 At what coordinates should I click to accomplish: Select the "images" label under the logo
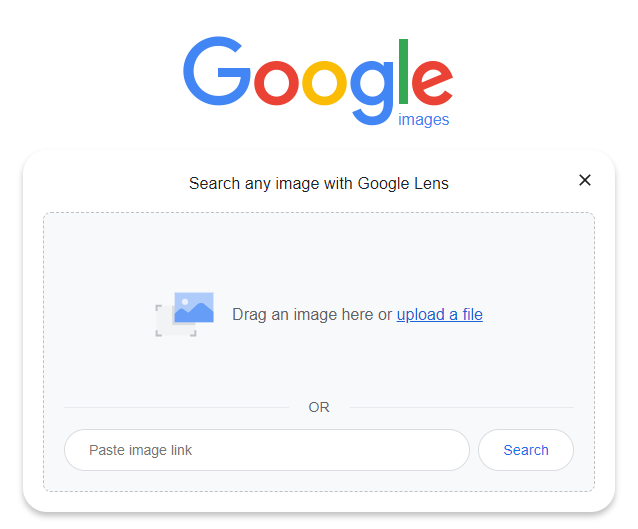point(424,120)
